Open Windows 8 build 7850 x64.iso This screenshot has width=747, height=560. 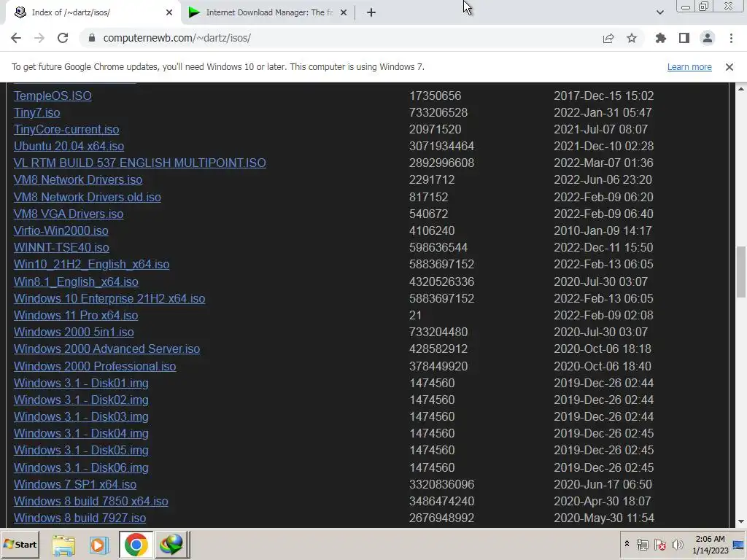pos(90,502)
